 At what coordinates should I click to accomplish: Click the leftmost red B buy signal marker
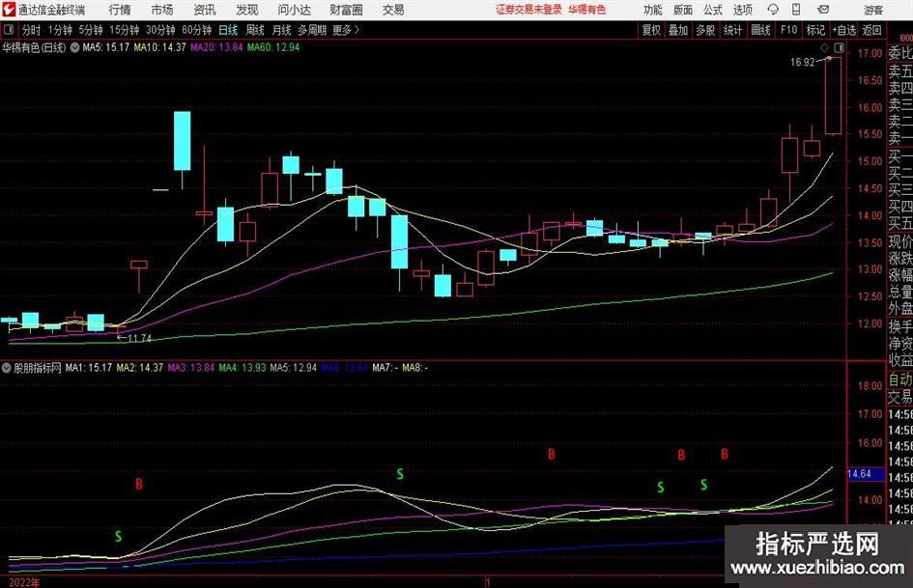pyautogui.click(x=138, y=485)
